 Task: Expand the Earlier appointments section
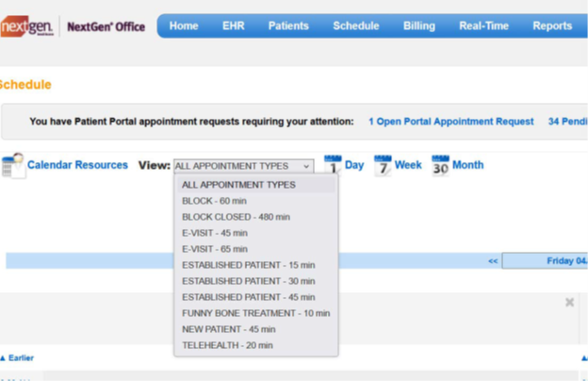17,358
